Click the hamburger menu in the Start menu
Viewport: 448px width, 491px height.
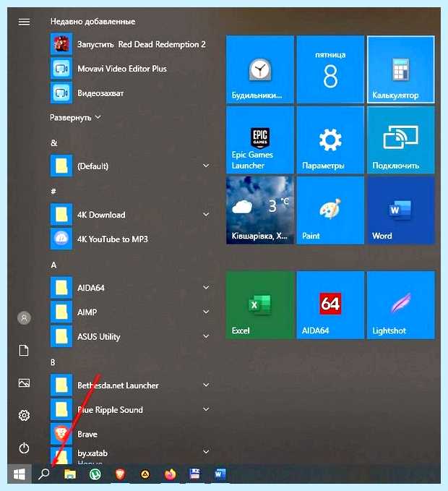pos(24,22)
